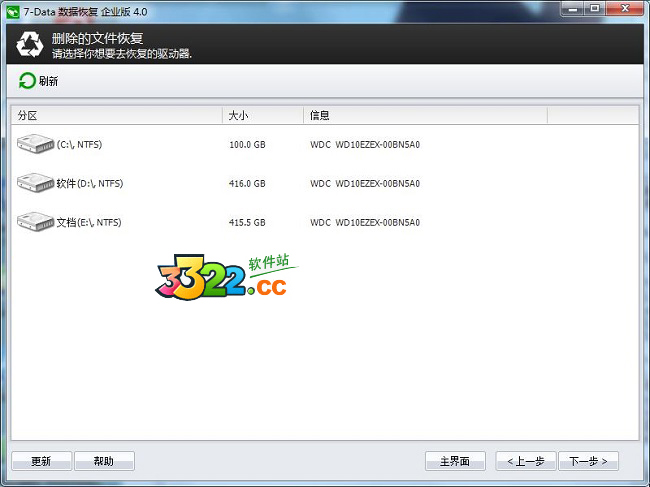Viewport: 650px width, 487px height.
Task: Minimize the 7-Data window
Action: pyautogui.click(x=573, y=9)
